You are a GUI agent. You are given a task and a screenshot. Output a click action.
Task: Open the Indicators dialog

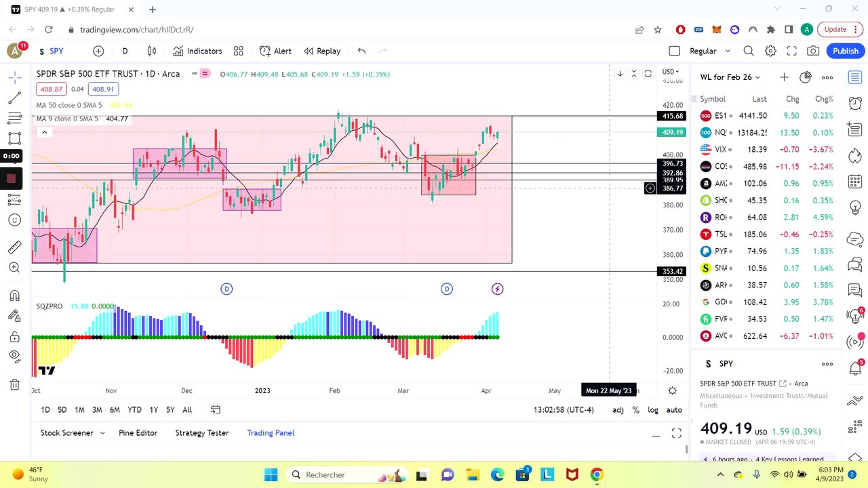point(197,51)
